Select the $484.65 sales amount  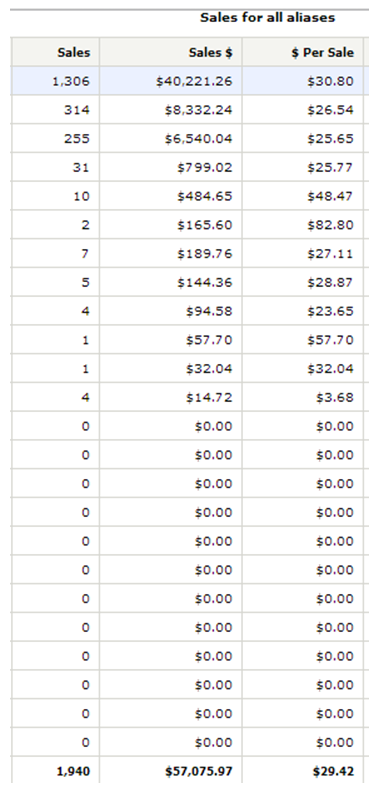[x=205, y=196]
